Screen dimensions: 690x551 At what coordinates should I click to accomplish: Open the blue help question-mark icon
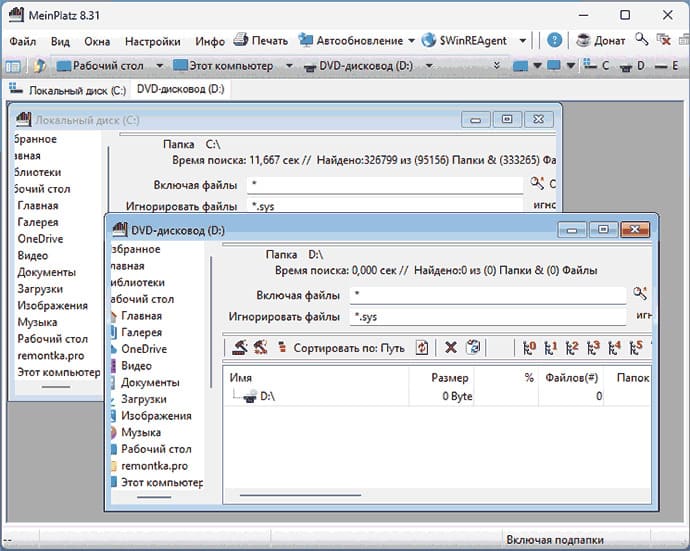[x=554, y=40]
